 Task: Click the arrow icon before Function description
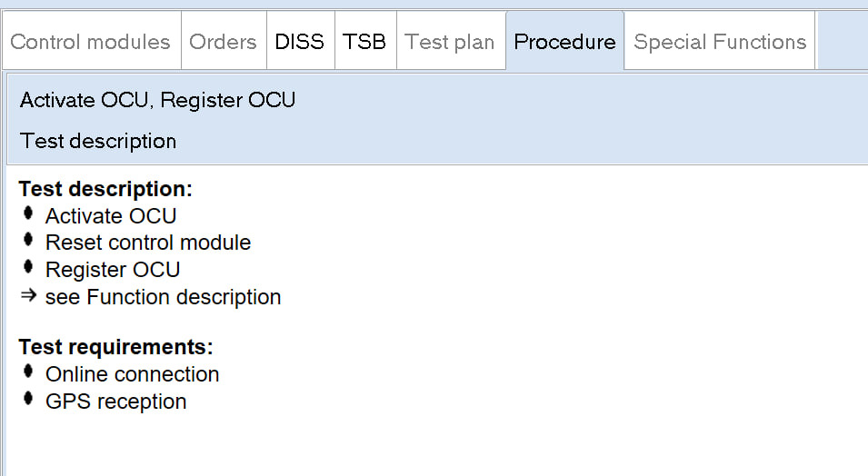[28, 296]
